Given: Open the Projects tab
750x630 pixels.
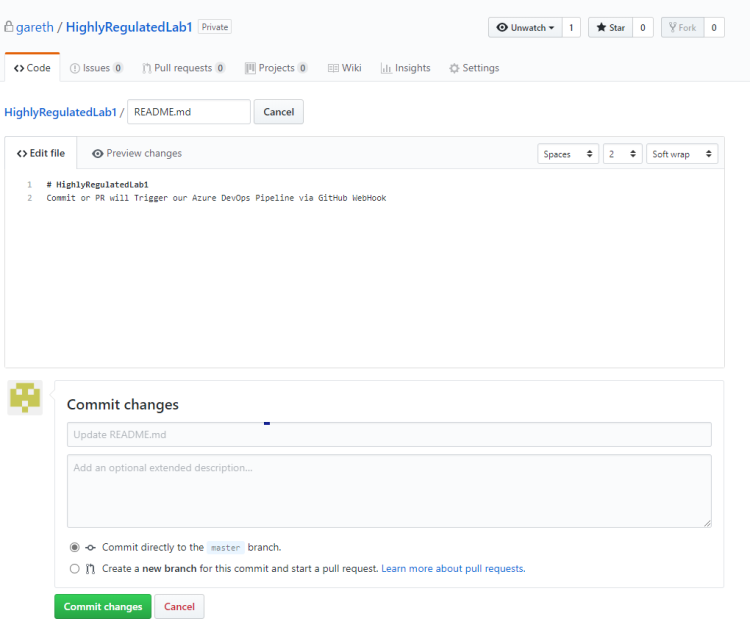Looking at the screenshot, I should pyautogui.click(x=276, y=68).
